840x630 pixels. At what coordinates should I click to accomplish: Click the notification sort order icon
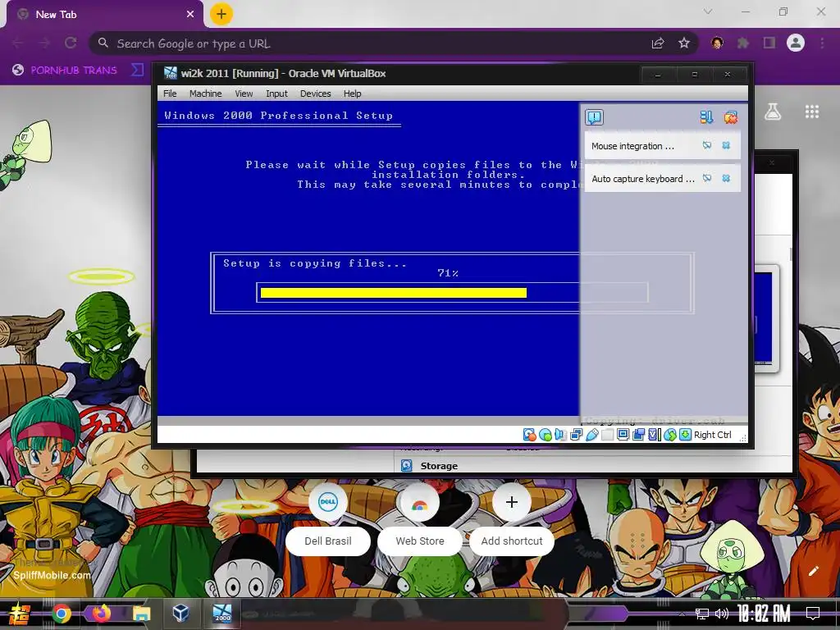pos(706,117)
